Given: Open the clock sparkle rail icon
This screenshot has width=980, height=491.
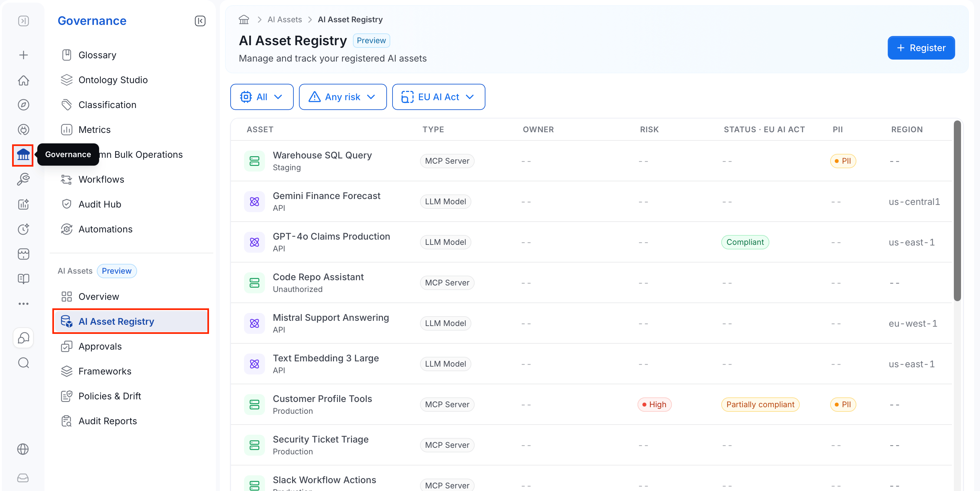Looking at the screenshot, I should coord(24,229).
